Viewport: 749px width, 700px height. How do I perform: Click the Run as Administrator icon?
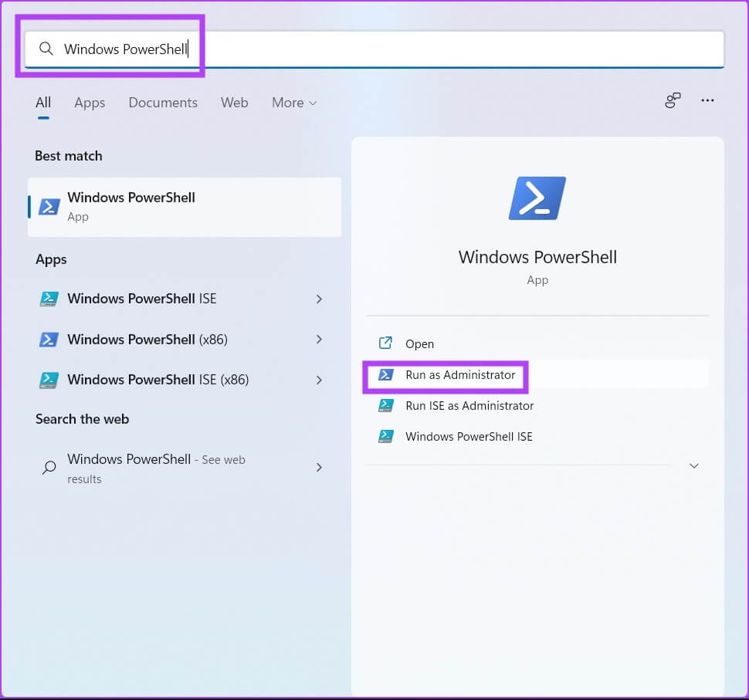click(386, 375)
